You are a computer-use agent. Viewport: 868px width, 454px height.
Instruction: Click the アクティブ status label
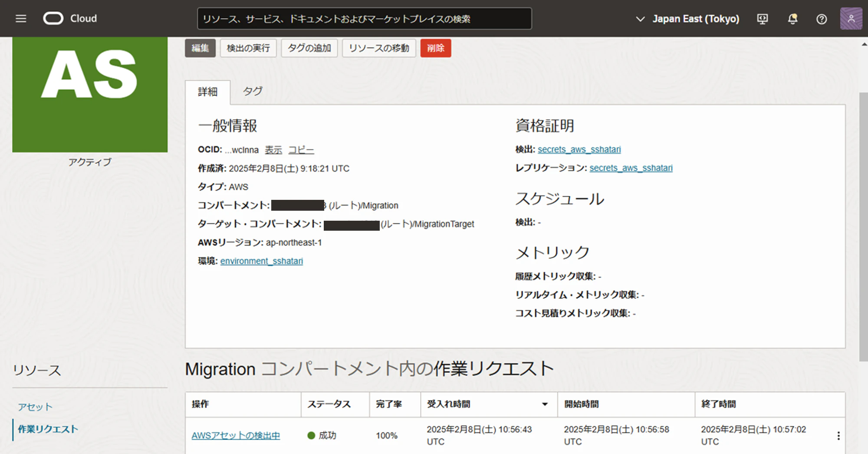point(90,162)
